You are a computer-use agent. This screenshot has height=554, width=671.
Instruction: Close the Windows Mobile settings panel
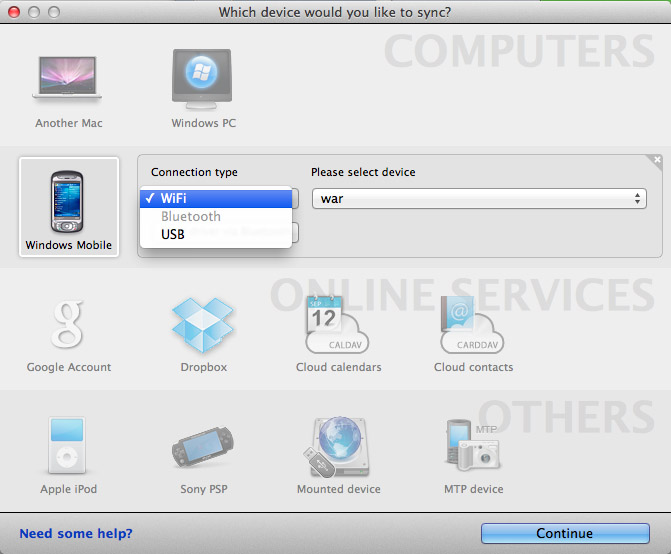657,160
